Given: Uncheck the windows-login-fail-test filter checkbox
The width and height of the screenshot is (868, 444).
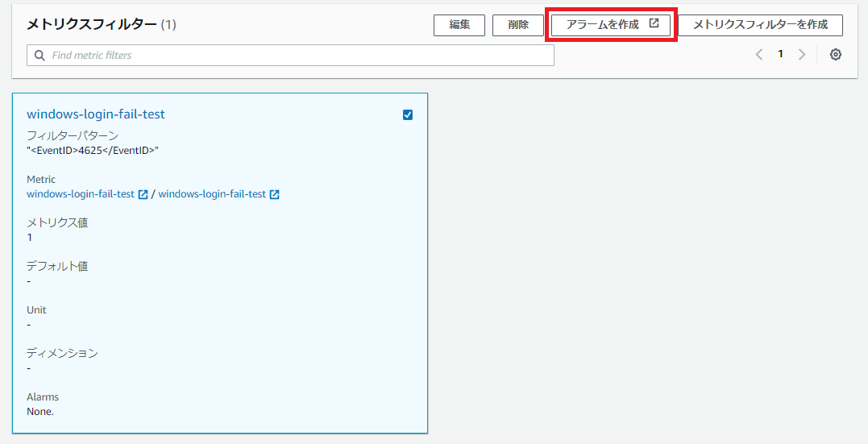Looking at the screenshot, I should (408, 114).
